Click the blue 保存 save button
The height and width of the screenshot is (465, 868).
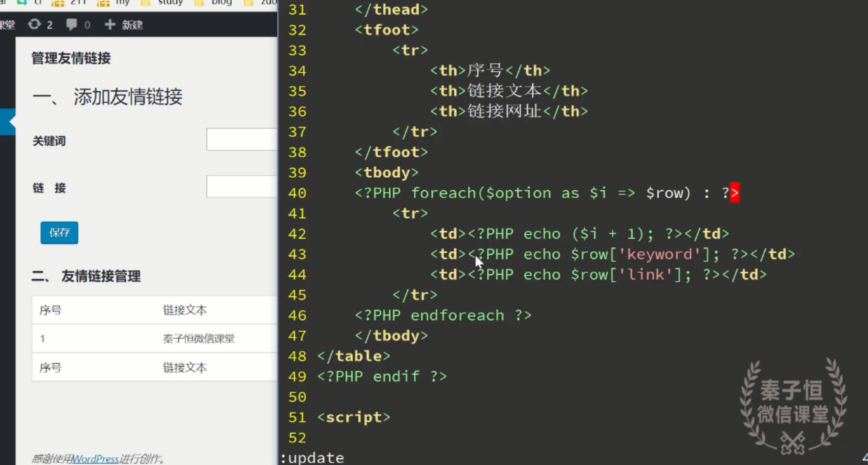pos(59,233)
